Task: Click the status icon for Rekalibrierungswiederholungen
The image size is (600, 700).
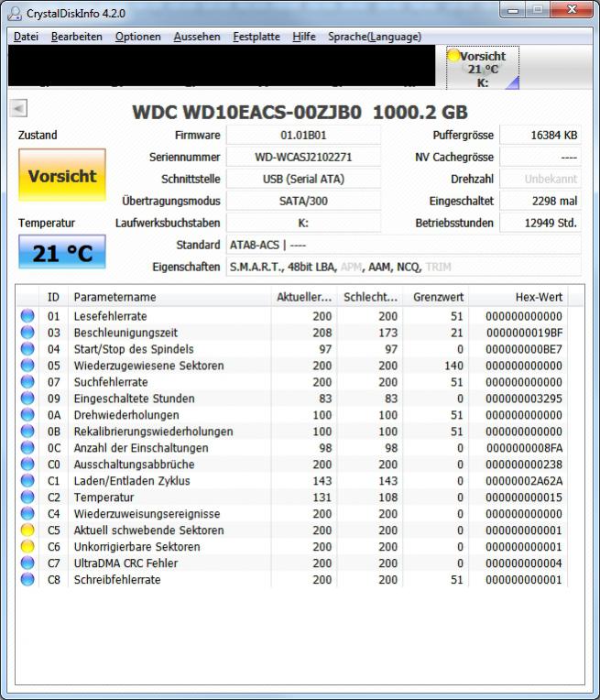Action: click(27, 432)
